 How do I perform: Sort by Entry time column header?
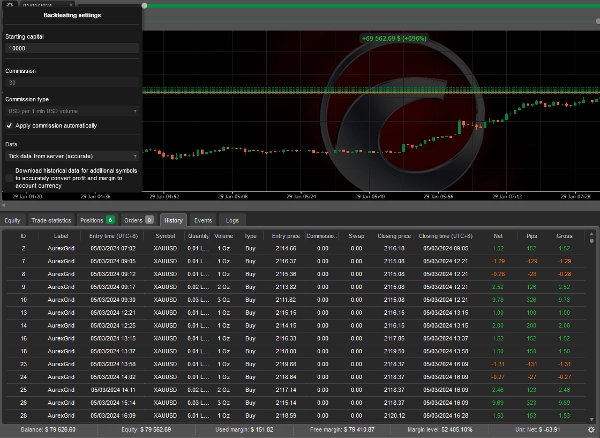[113, 236]
